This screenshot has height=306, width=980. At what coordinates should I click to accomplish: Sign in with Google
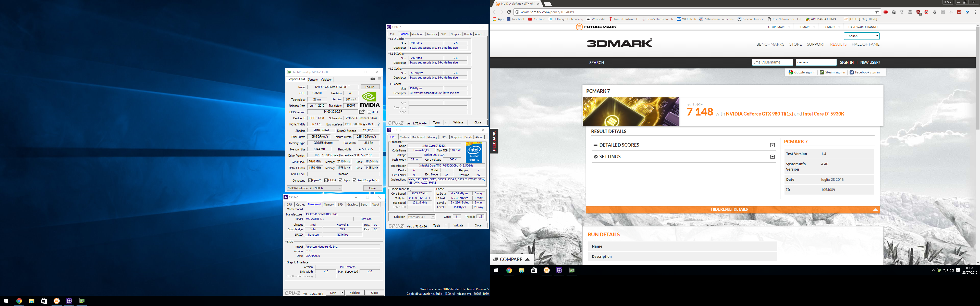802,72
